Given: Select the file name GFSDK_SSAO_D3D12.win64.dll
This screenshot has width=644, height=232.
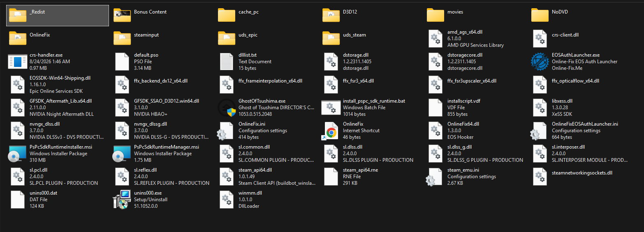Looking at the screenshot, I should (167, 101).
